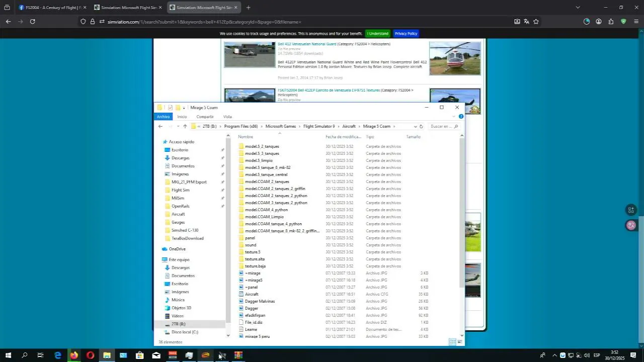Click New folder icon in Explorer title bar
Image resolution: width=644 pixels, height=362 pixels.
pos(178,108)
